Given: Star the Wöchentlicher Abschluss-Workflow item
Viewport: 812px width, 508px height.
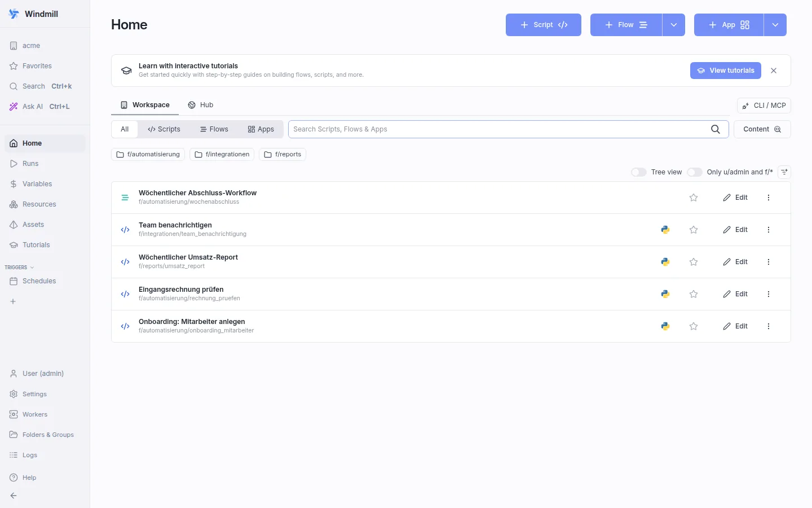Looking at the screenshot, I should point(694,198).
